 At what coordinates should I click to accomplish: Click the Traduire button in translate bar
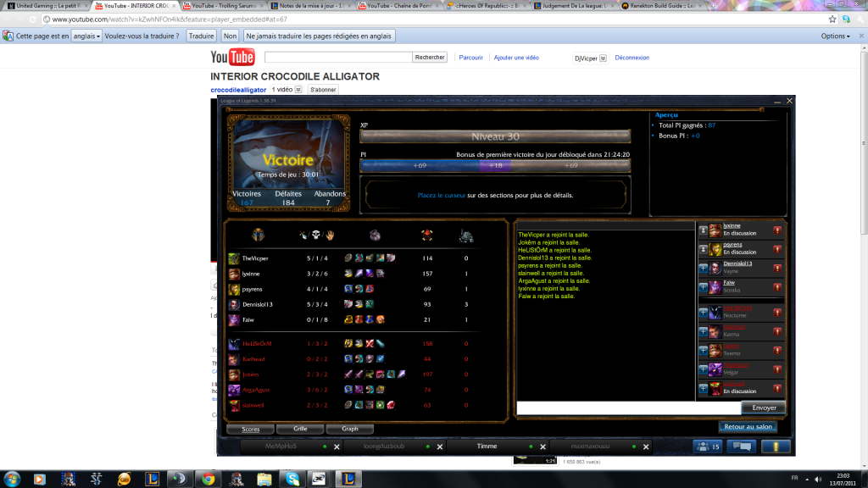[x=201, y=36]
